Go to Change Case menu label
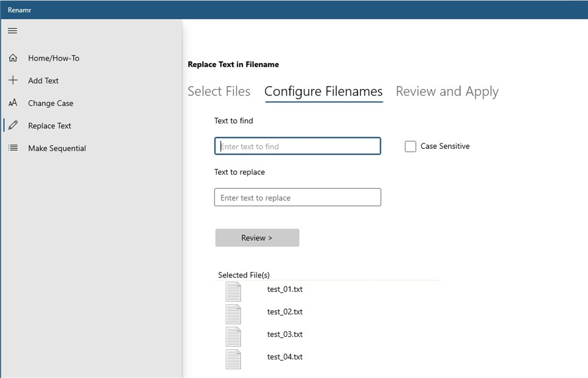Screen dimensions: 588x378 pos(50,103)
